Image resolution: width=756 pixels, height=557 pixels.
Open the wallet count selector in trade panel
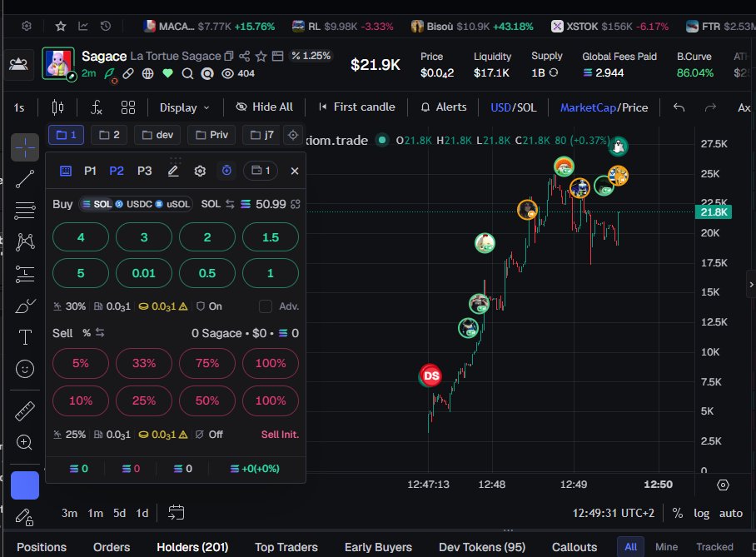pyautogui.click(x=261, y=171)
